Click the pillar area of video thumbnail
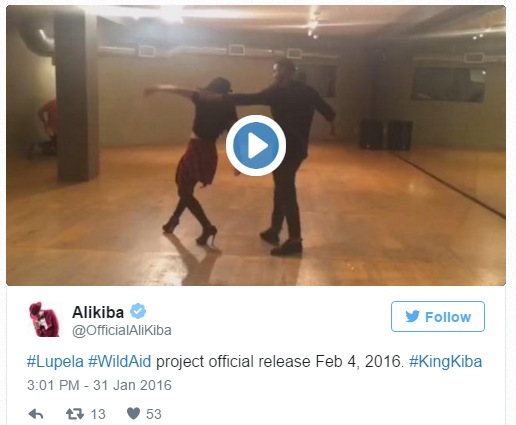Screen dimensions: 516x425 (x=77, y=97)
